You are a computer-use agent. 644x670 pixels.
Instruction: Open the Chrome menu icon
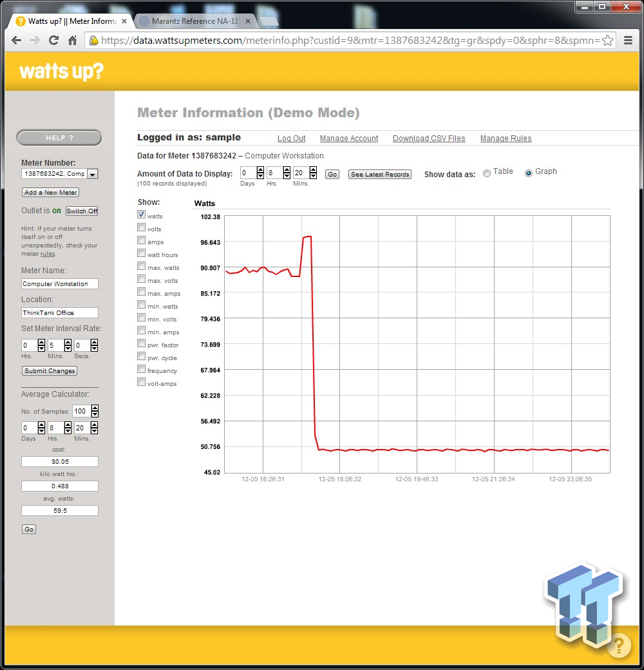click(x=628, y=40)
